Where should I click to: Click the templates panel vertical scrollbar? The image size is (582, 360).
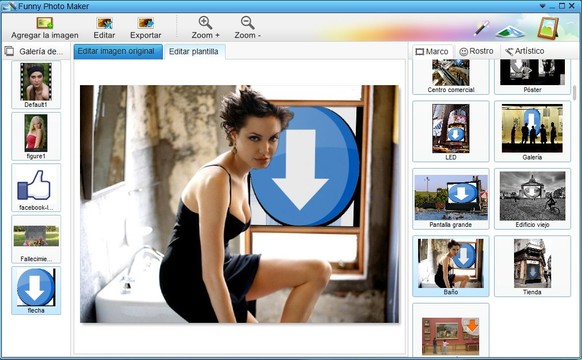[575, 93]
